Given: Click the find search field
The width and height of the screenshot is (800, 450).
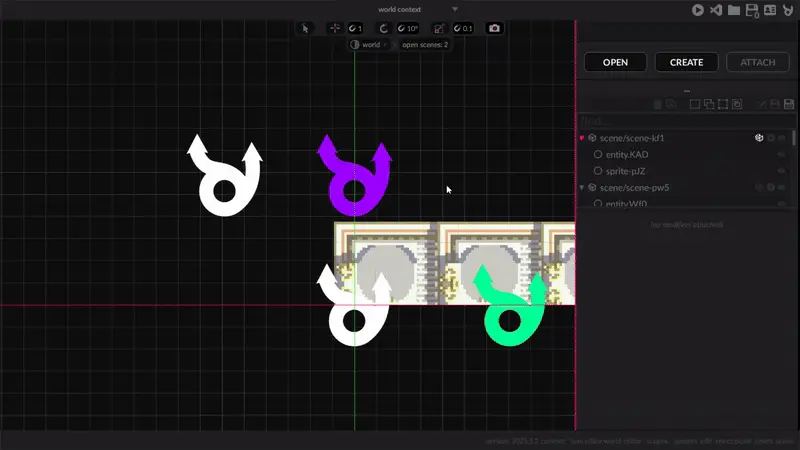Looking at the screenshot, I should point(680,121).
